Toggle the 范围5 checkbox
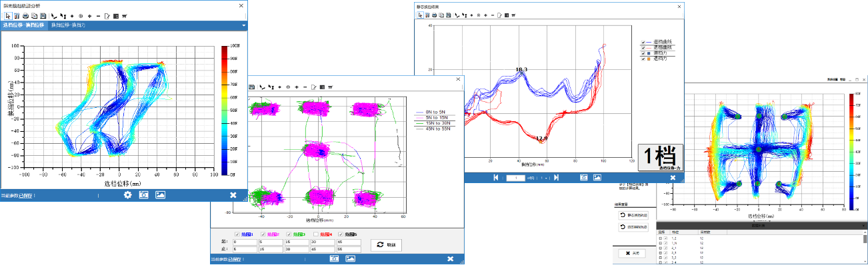Image resolution: width=868 pixels, height=265 pixels. (341, 234)
